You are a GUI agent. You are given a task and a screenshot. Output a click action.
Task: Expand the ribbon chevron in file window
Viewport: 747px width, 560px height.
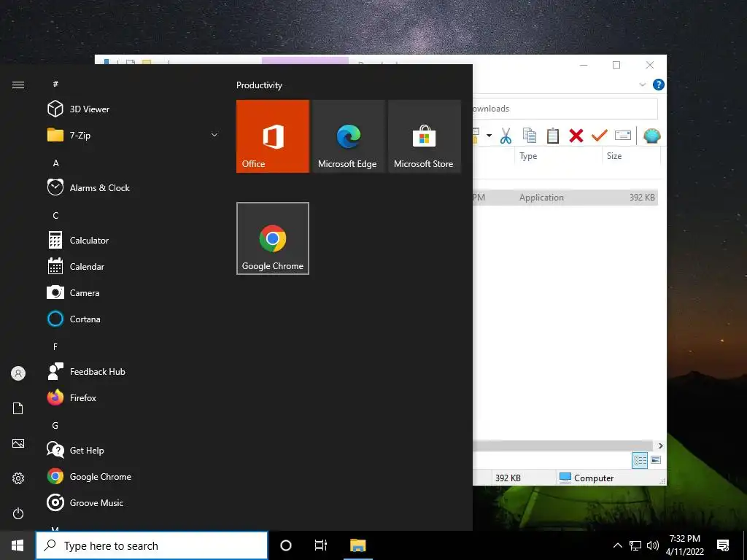click(x=642, y=85)
